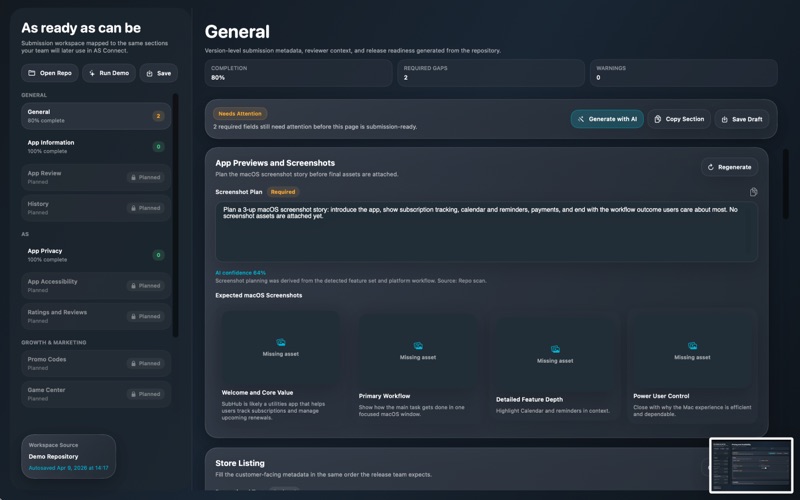Run Demo from the sidebar

109,73
